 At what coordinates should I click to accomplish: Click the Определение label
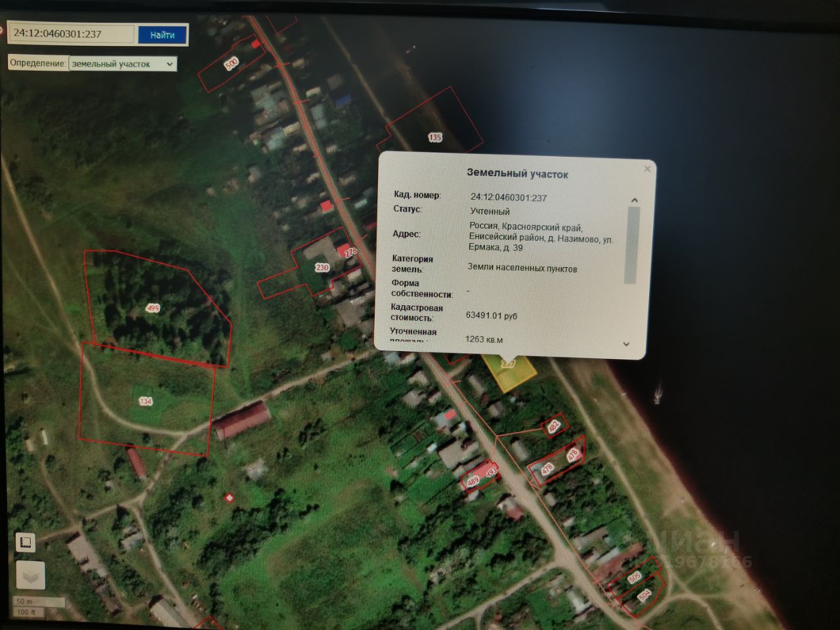pyautogui.click(x=38, y=63)
